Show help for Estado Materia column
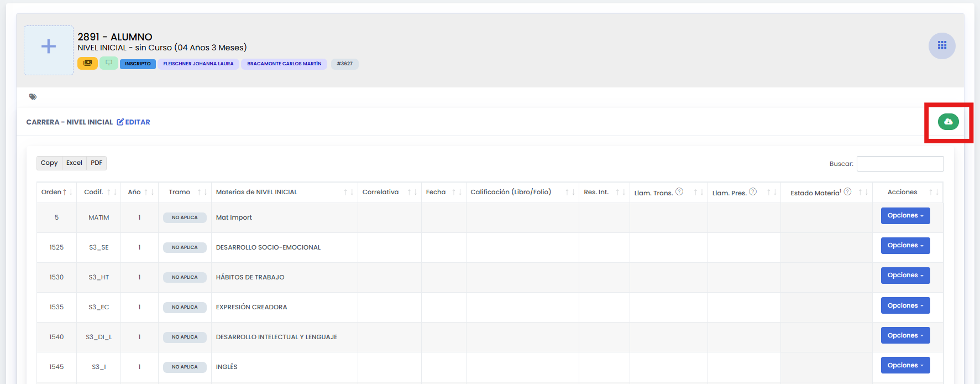 click(x=847, y=191)
